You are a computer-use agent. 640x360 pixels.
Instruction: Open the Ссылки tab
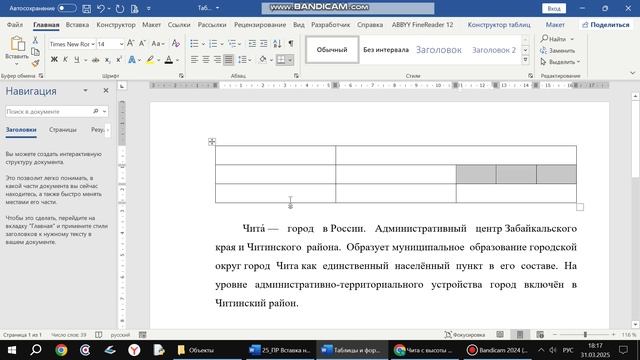click(179, 25)
